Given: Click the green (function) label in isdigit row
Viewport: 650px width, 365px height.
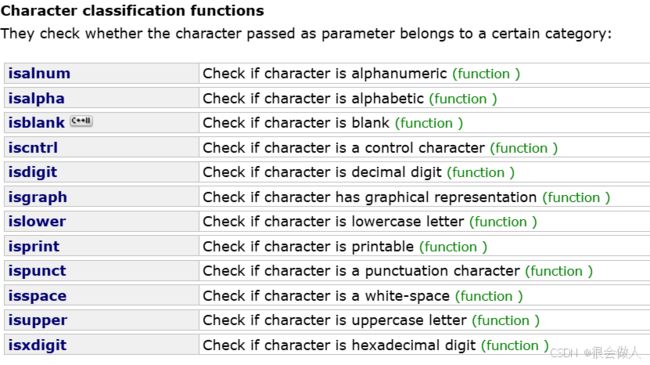Looking at the screenshot, I should click(x=480, y=173).
